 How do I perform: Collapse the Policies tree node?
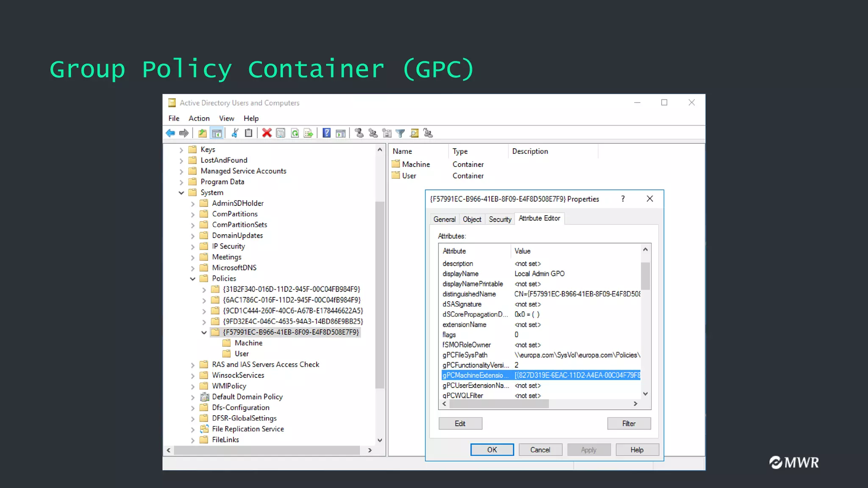(193, 279)
